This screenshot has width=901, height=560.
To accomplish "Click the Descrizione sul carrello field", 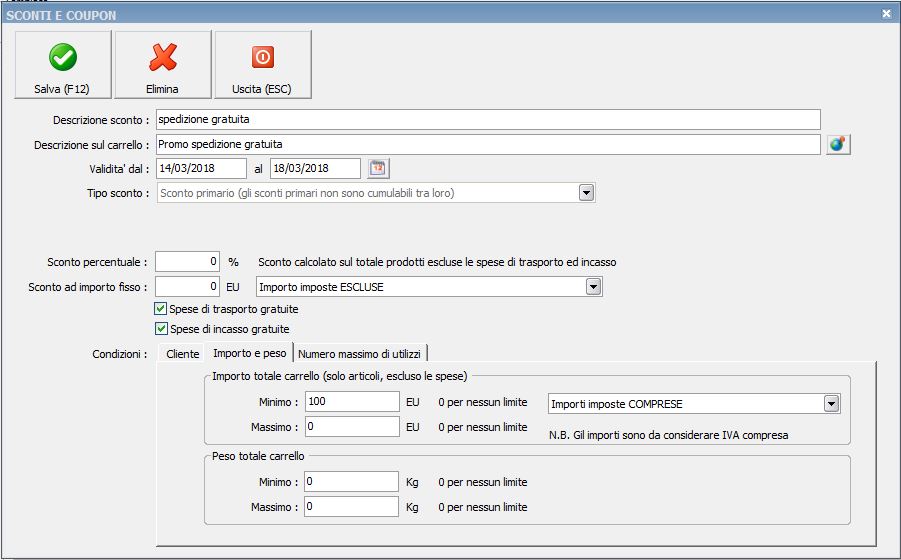I will [x=488, y=144].
